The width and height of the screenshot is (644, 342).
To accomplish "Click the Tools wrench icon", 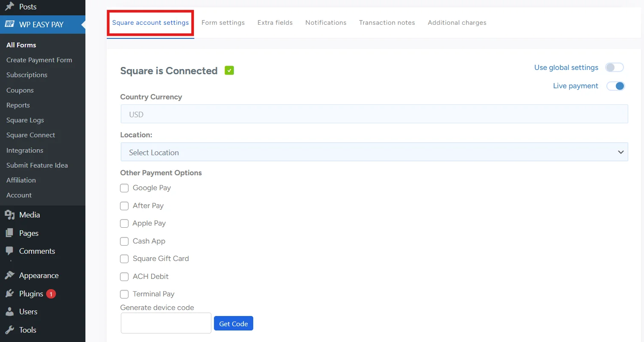I will pos(9,330).
